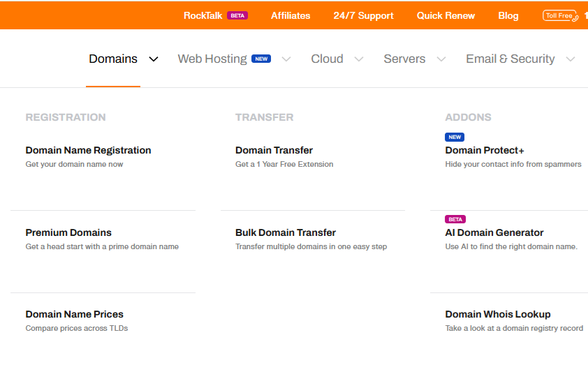Expand the Web Hosting chevron
Viewport: 588px width, 372px height.
[286, 59]
